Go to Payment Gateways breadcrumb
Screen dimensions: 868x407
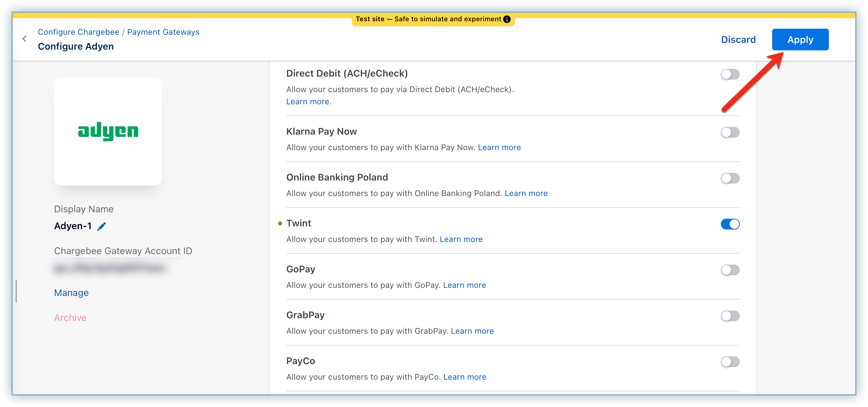click(x=163, y=32)
